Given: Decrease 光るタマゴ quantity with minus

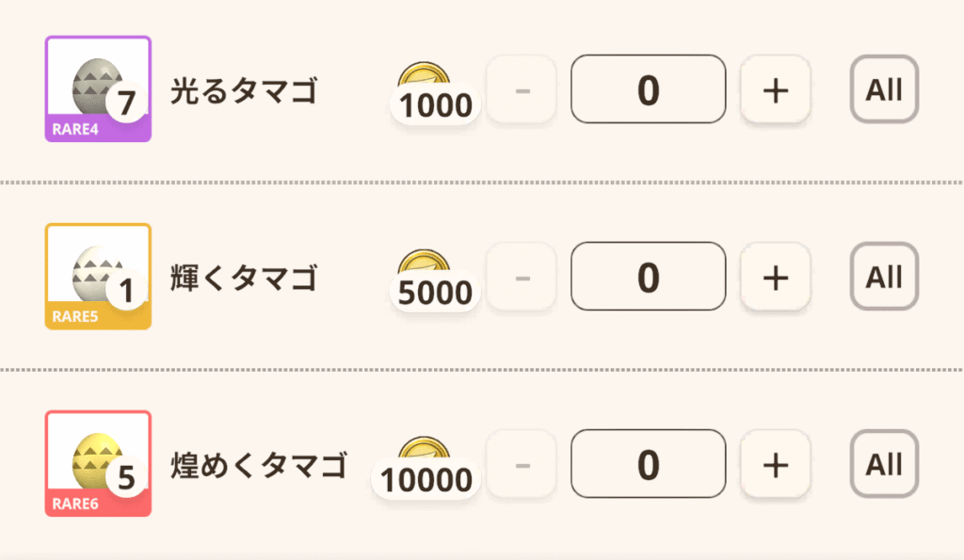Looking at the screenshot, I should (x=522, y=89).
